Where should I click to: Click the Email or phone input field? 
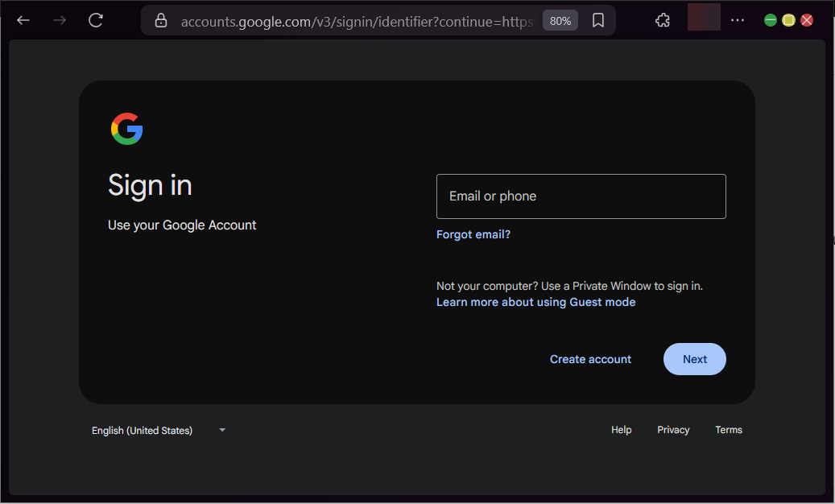pyautogui.click(x=581, y=196)
